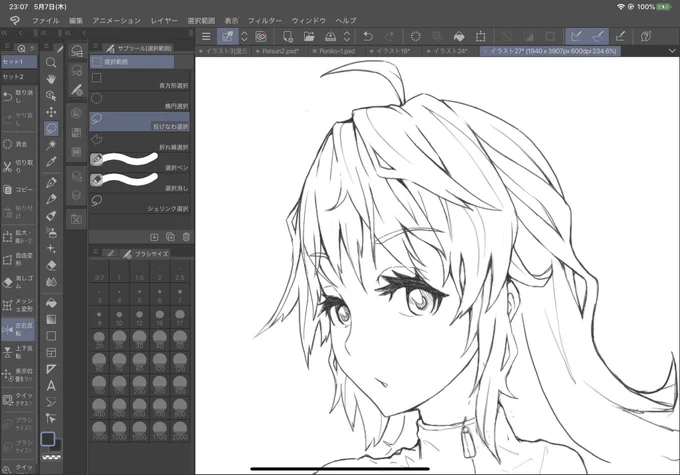Select the Correct line tool
680x475 pixels.
51,419
